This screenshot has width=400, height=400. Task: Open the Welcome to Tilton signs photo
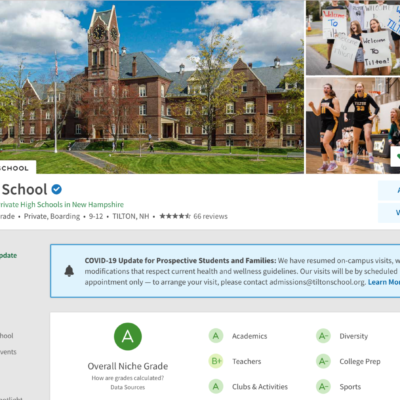click(x=353, y=37)
